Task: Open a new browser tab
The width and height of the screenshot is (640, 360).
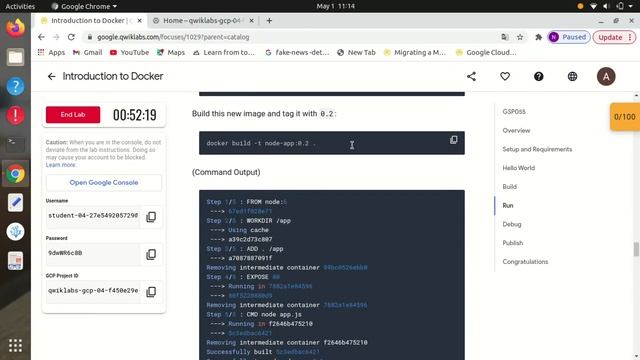Action: pyautogui.click(x=269, y=20)
